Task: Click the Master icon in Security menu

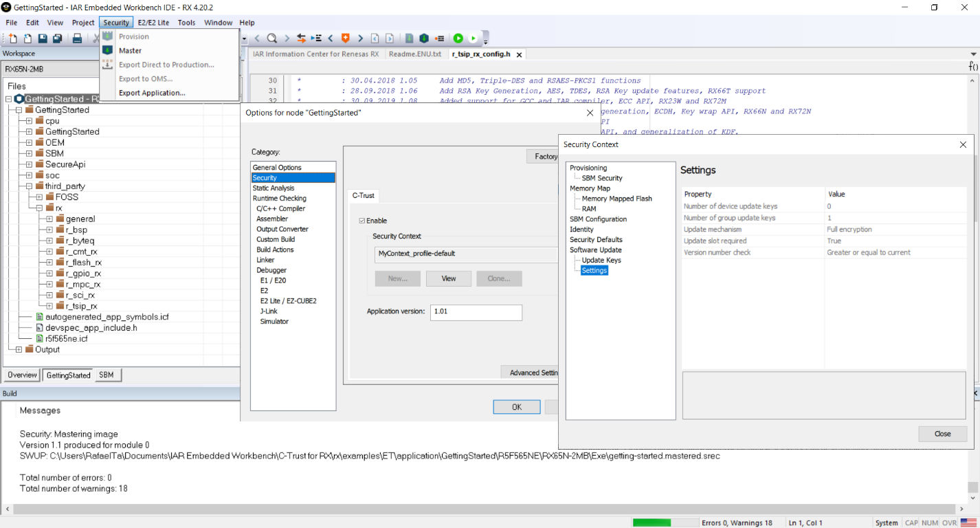Action: [x=108, y=50]
